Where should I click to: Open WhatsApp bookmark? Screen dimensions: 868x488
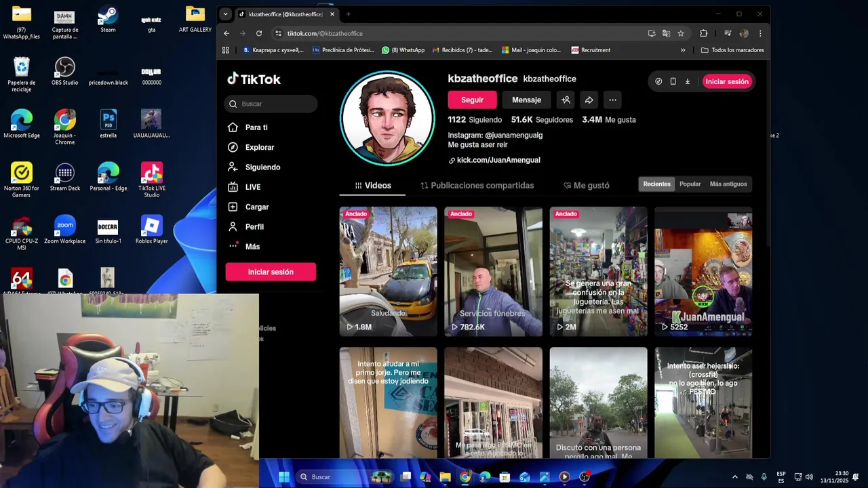coord(403,50)
